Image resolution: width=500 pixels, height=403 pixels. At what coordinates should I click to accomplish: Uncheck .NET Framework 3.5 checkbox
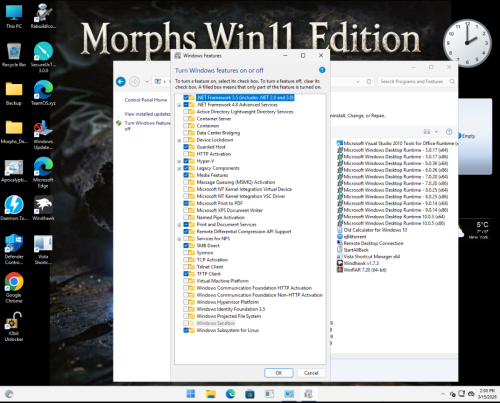(x=186, y=98)
